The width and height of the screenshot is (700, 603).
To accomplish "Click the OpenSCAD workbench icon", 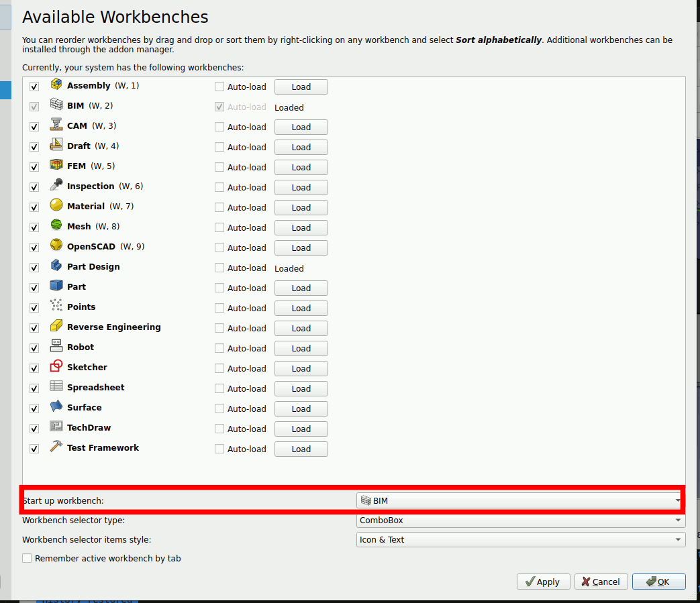I will pos(56,247).
